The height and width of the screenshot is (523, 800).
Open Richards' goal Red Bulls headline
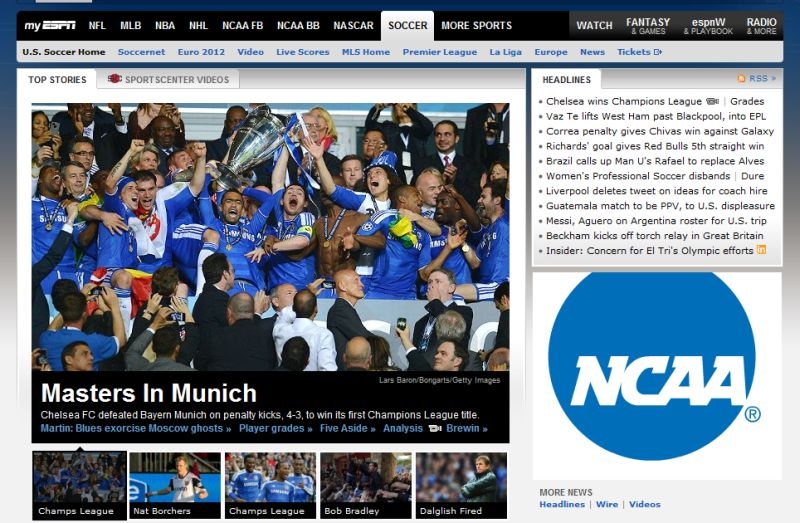click(655, 146)
